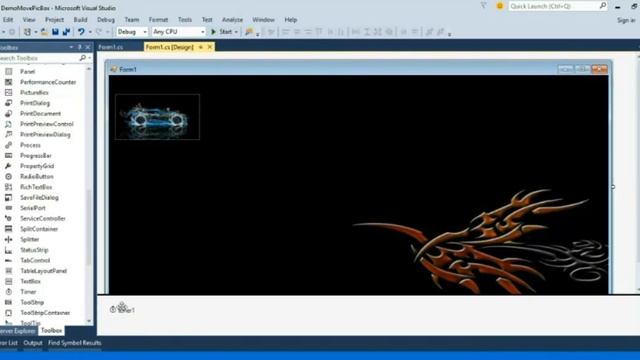Pick the PrintPreviewDialog icon
The image size is (640, 360).
[x=9, y=134]
